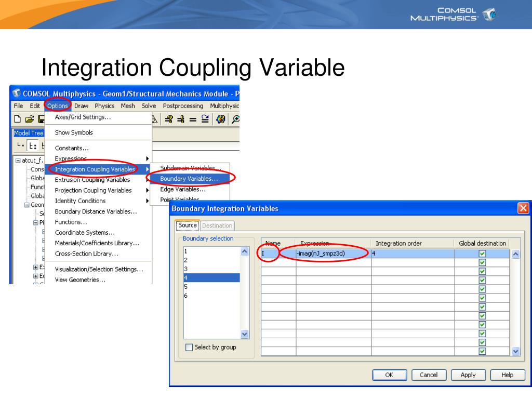Click the Name cell containing I
This screenshot has width=532, height=399.
278,254
